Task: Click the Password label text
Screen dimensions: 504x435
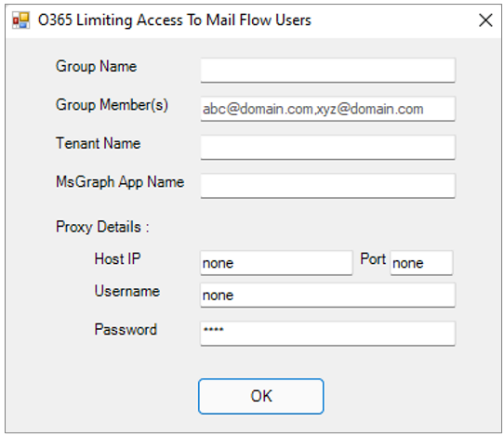Action: click(126, 330)
